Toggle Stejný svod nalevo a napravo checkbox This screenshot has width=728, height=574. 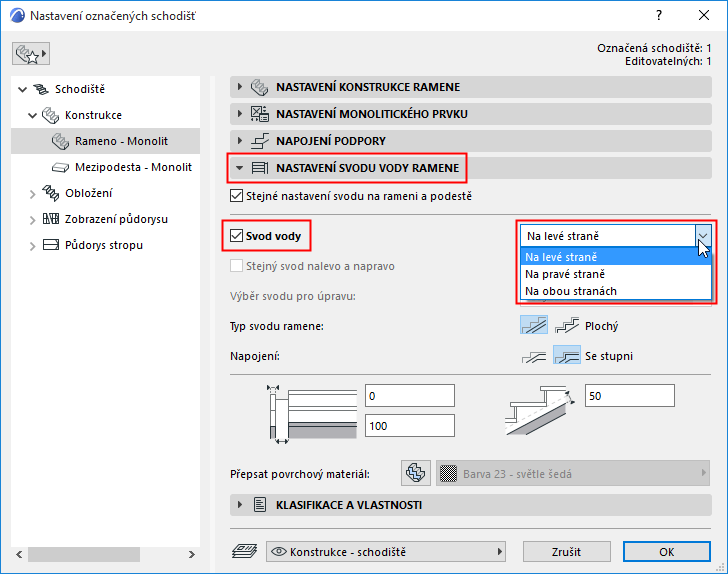tap(236, 266)
